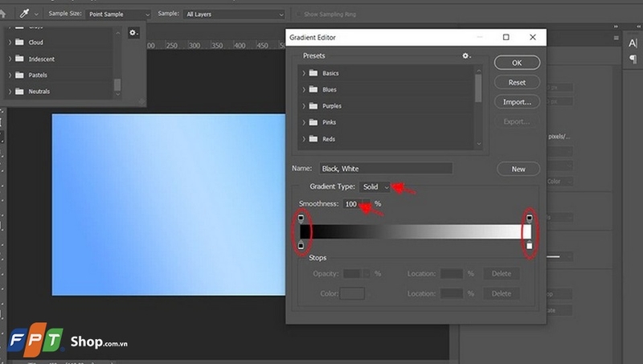Click the gradient Name text field
643x364 pixels.
(x=386, y=169)
